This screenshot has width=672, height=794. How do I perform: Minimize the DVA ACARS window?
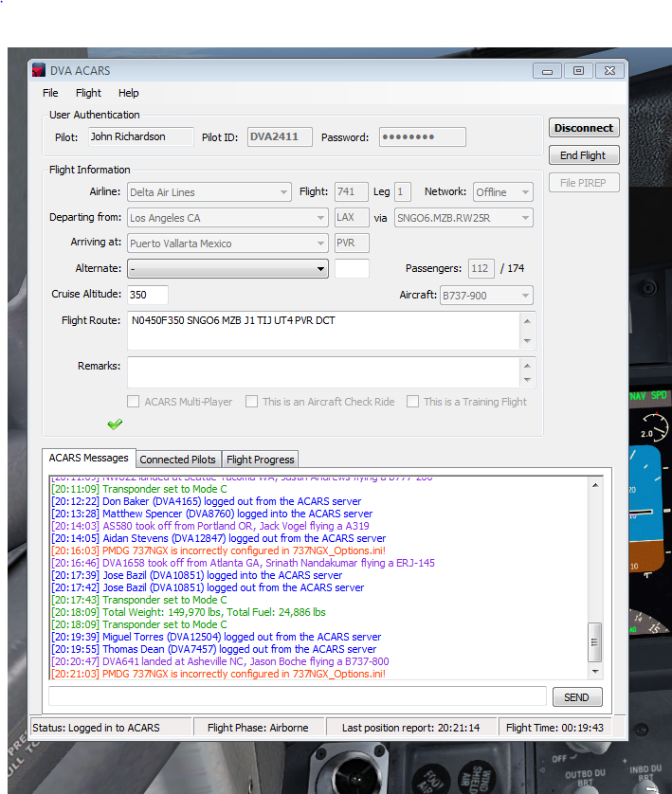coord(547,71)
